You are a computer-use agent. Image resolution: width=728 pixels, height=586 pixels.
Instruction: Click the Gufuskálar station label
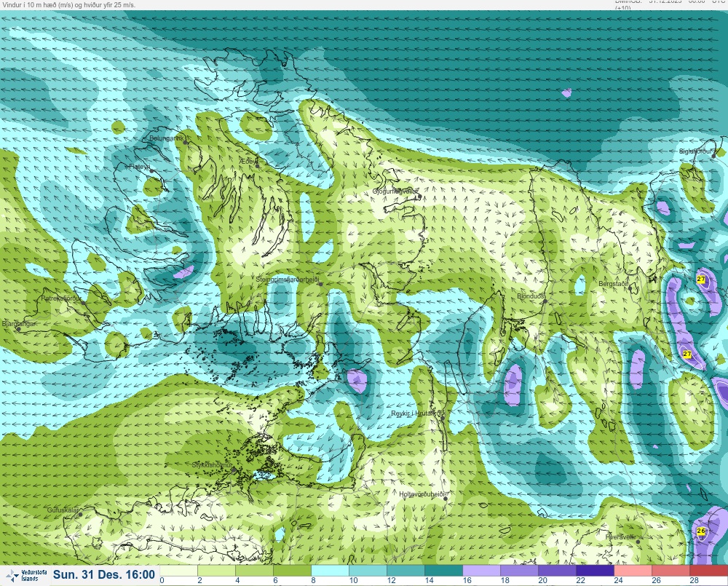coord(63,510)
